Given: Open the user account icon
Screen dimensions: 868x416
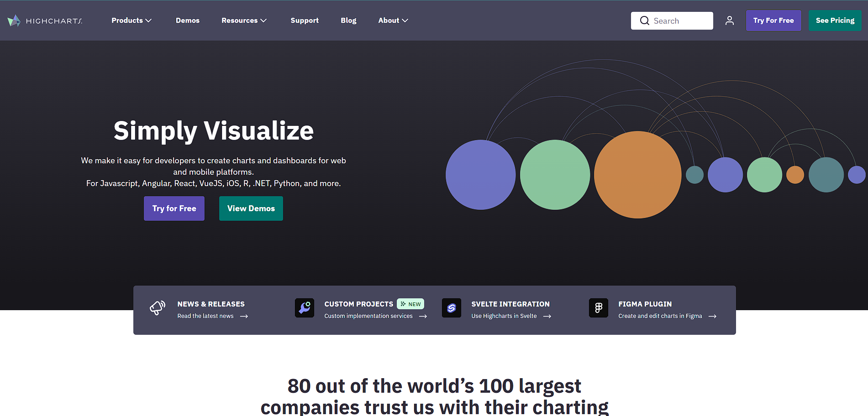Looking at the screenshot, I should (x=729, y=21).
